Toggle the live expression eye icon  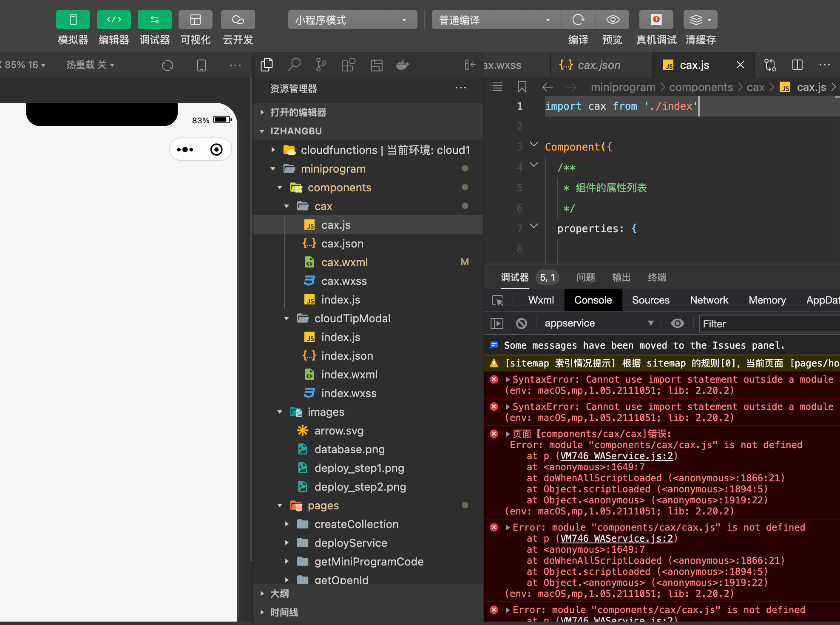[x=678, y=324]
